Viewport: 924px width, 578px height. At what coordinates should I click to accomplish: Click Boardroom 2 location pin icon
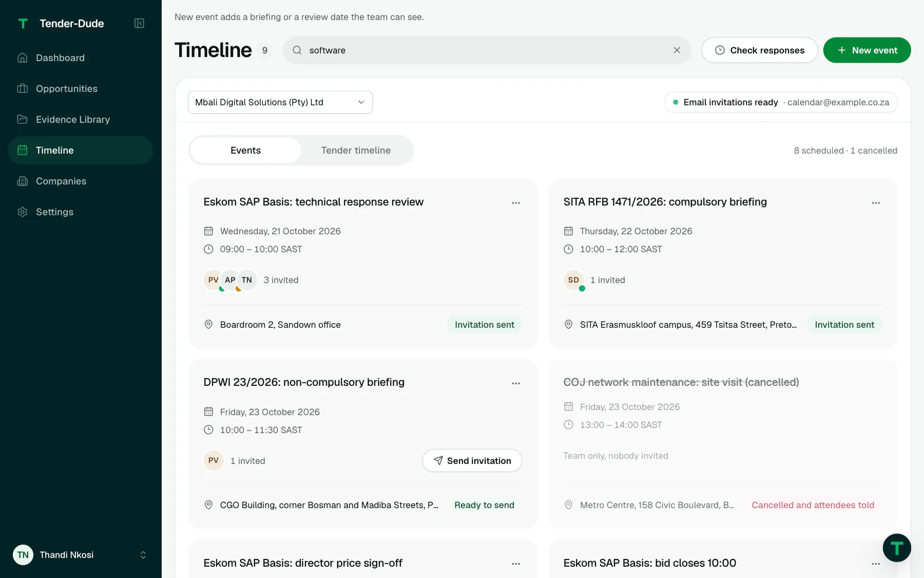pyautogui.click(x=208, y=324)
